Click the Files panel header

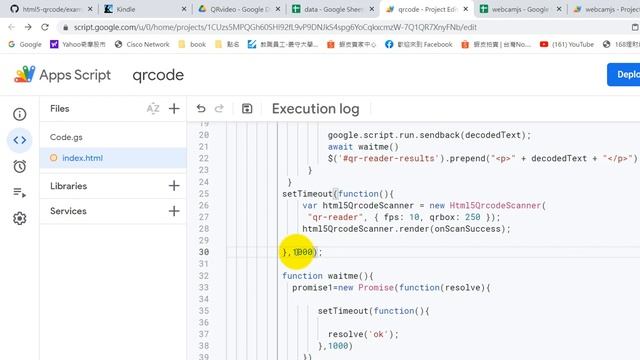pyautogui.click(x=60, y=109)
